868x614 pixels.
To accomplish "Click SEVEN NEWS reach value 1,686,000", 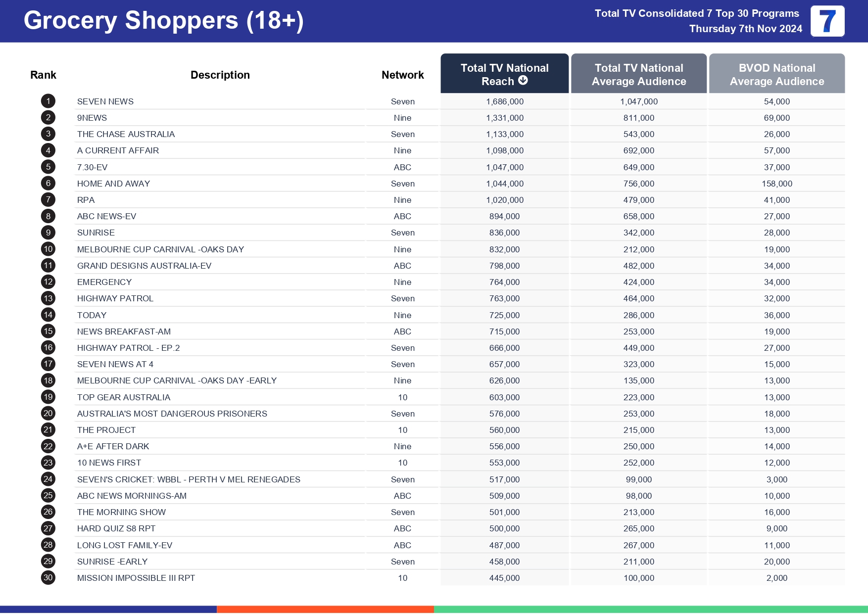I will 504,101.
